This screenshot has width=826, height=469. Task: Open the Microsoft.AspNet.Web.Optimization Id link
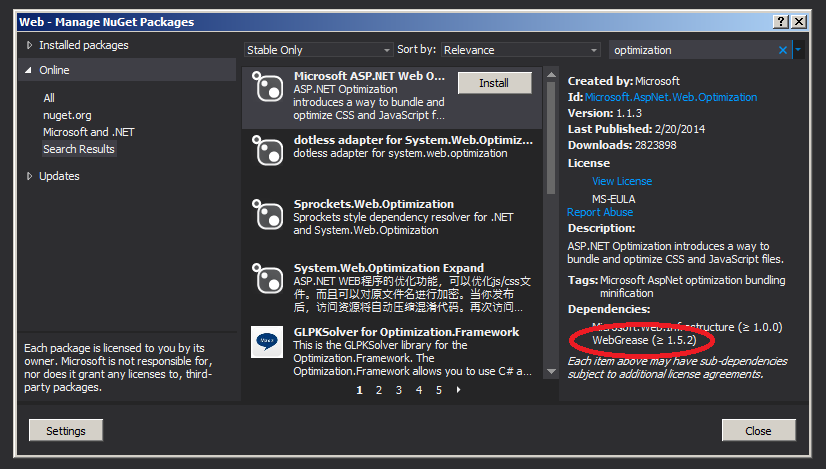coord(671,97)
